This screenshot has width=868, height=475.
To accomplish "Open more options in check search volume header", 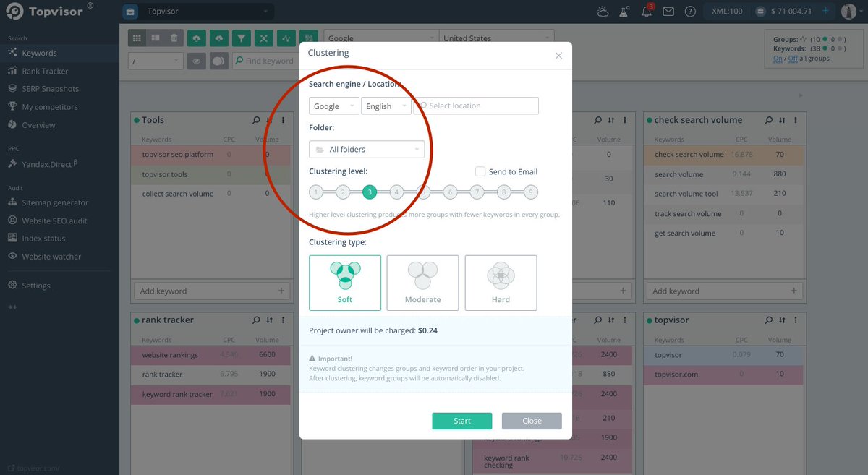I will (x=796, y=120).
